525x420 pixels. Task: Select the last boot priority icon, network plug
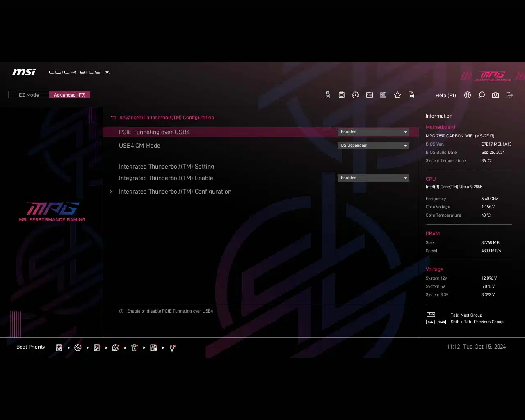point(173,347)
